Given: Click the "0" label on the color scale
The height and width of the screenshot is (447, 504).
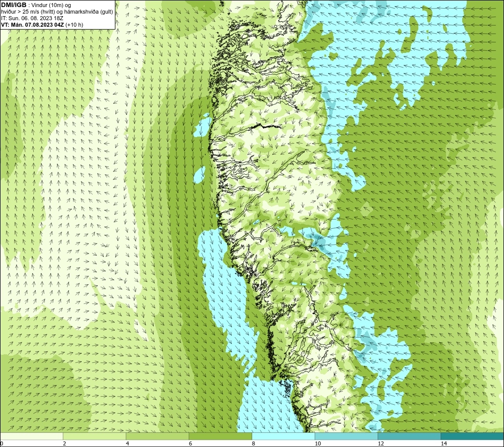Looking at the screenshot, I should click(x=2, y=443).
